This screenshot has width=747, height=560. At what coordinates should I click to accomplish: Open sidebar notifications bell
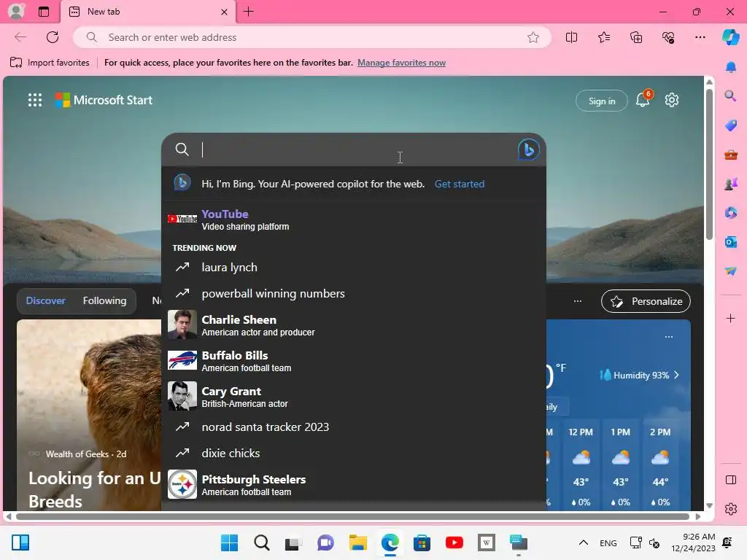tap(731, 67)
